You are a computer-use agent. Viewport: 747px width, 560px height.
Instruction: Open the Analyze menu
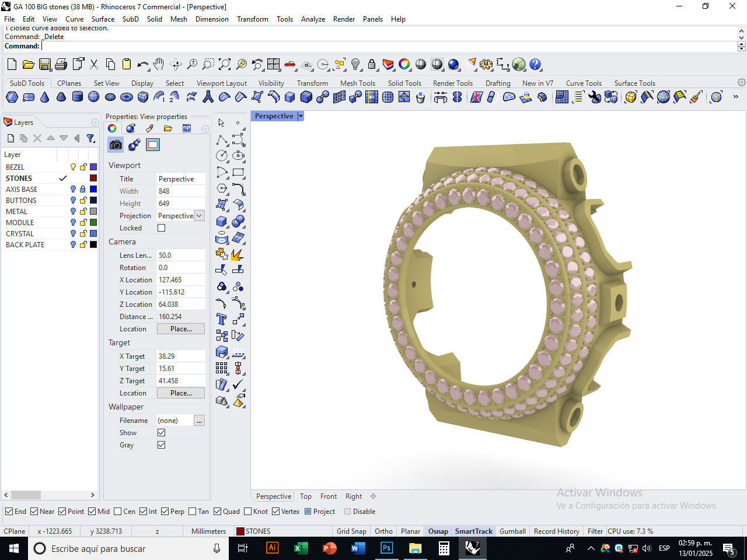click(313, 19)
